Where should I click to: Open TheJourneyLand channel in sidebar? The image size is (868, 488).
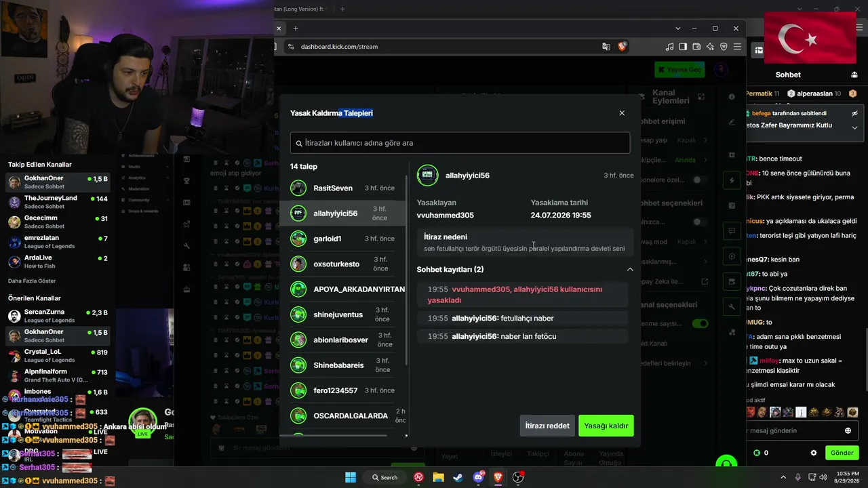coord(59,202)
